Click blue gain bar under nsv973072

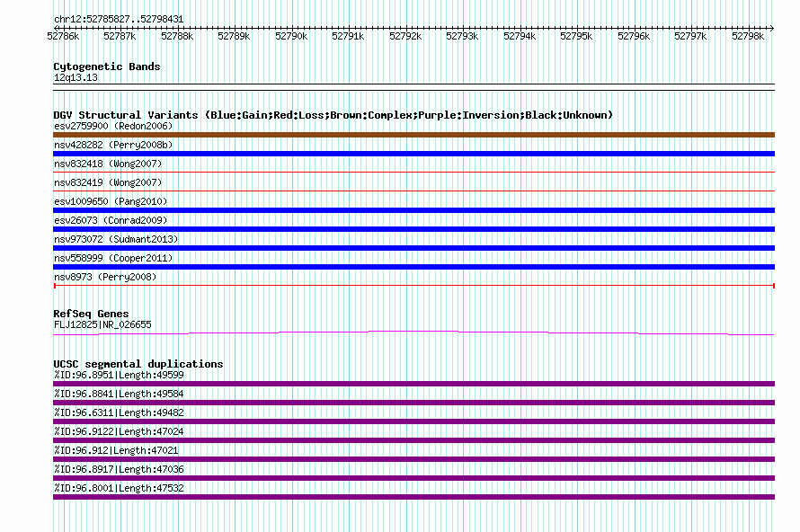coord(413,248)
